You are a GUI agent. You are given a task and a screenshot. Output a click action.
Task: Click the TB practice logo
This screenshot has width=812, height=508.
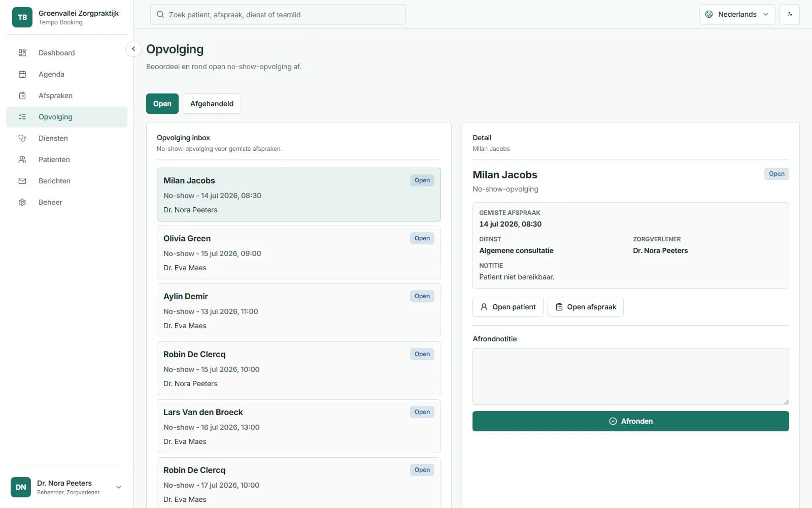click(22, 17)
